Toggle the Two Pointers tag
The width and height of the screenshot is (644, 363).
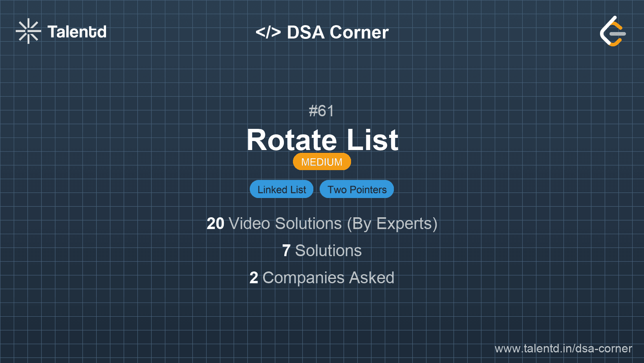click(x=357, y=189)
